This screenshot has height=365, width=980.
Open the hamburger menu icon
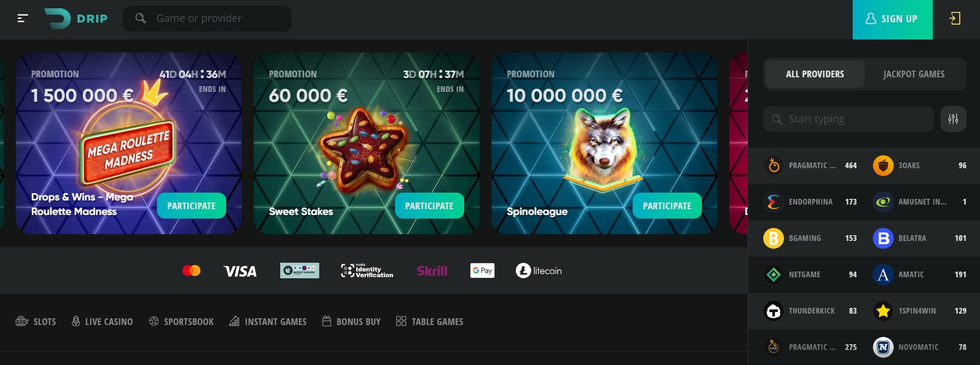coord(22,19)
